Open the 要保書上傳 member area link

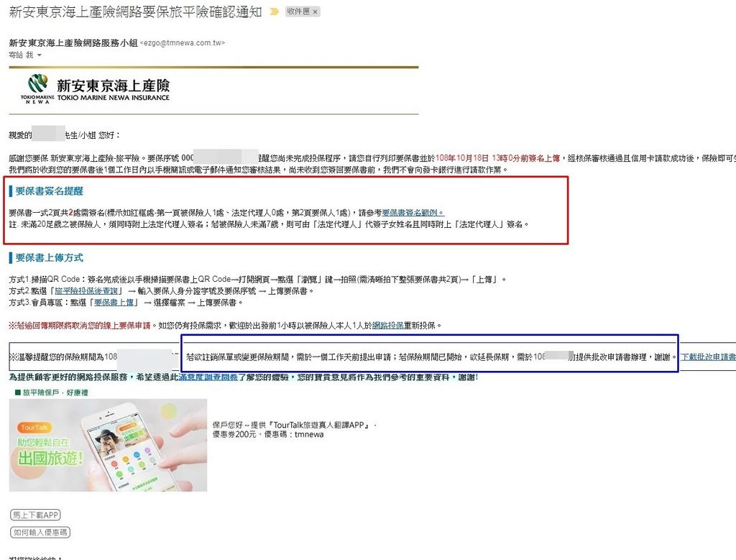coord(114,303)
